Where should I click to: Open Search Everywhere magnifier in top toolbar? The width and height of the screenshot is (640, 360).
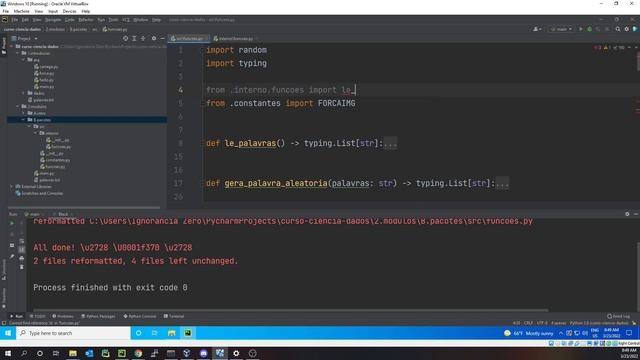tap(618, 29)
